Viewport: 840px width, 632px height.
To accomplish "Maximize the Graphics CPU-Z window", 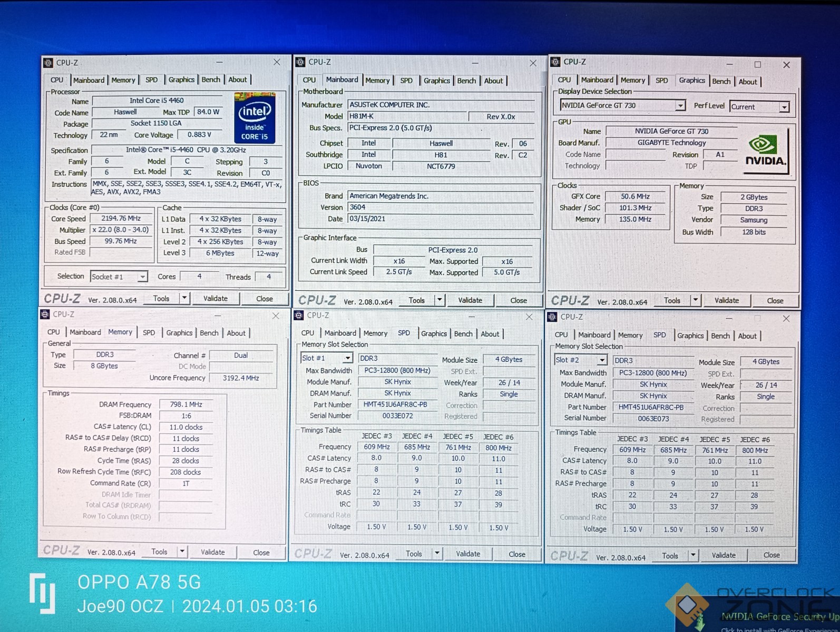I will click(x=757, y=64).
